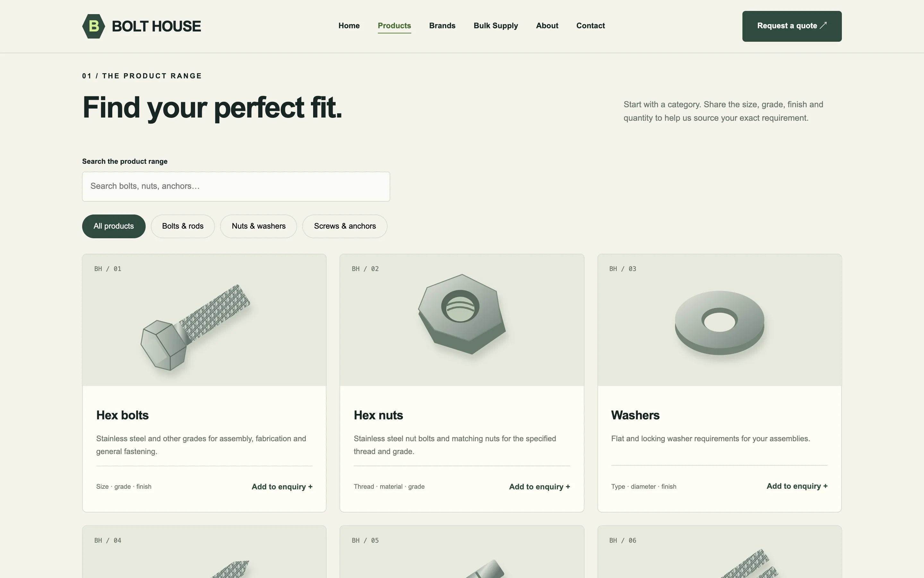Go to the Brands page
The image size is (924, 578).
click(442, 26)
